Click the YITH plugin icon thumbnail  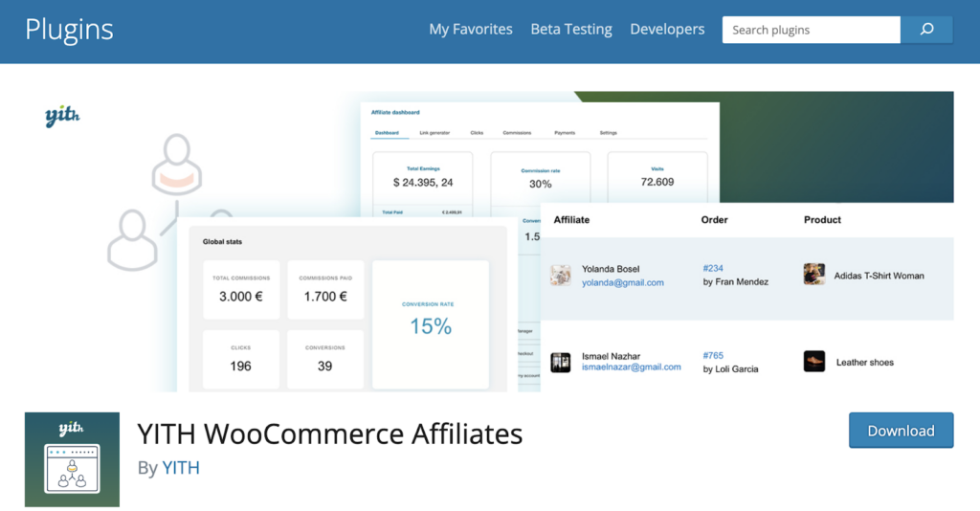72,459
